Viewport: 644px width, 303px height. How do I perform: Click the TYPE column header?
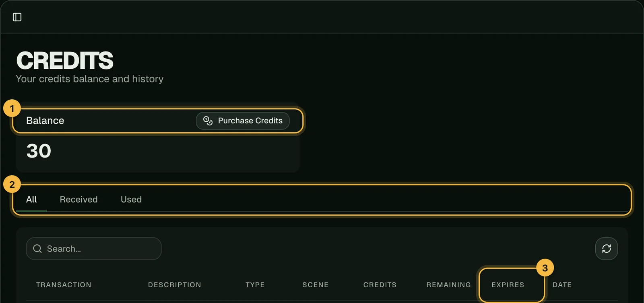click(255, 285)
